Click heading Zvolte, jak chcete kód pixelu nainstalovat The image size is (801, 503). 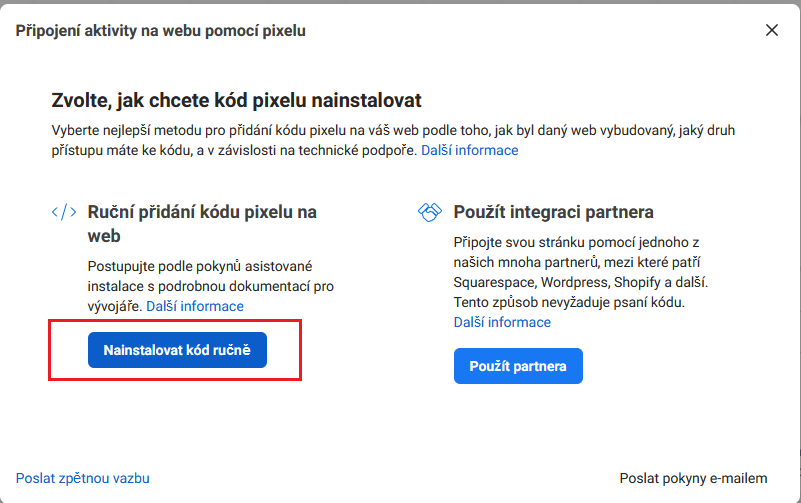pyautogui.click(x=236, y=100)
